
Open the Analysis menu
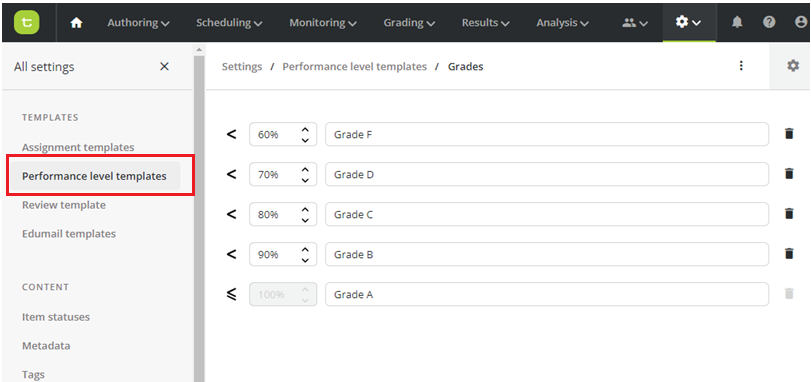click(x=563, y=23)
